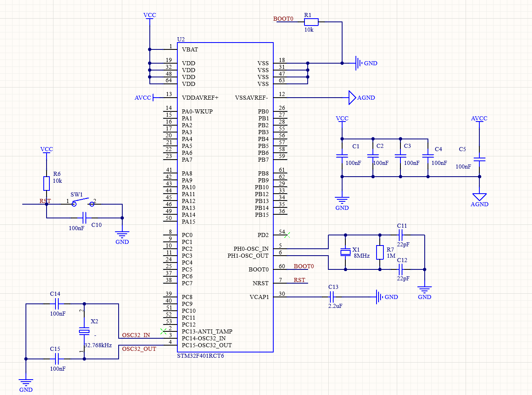Click the BOOT0 pin name inside U2

click(x=259, y=269)
